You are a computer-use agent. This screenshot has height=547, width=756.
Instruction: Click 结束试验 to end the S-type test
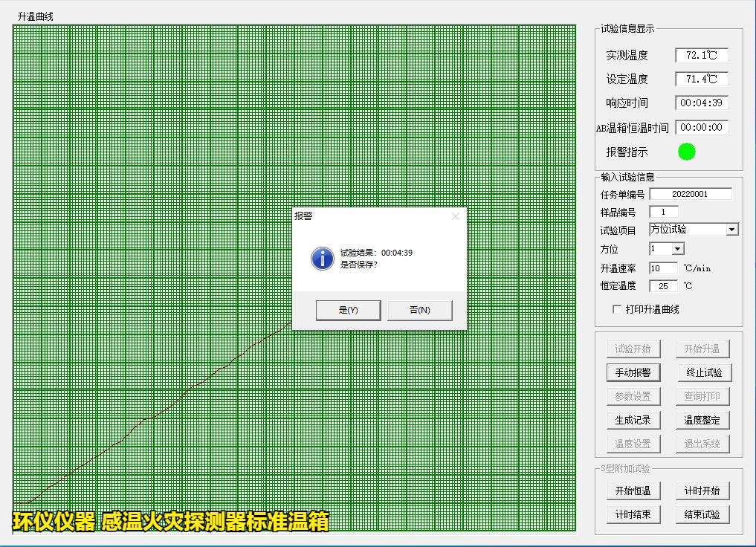tap(702, 514)
